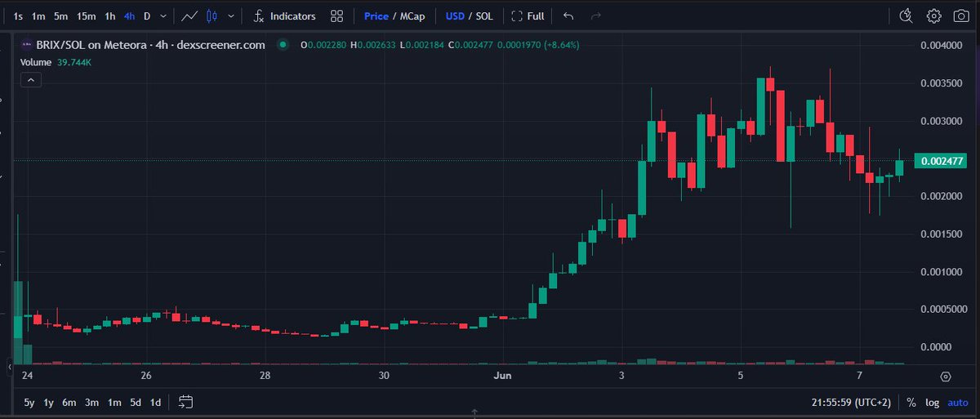Select the 1s timeframe
Image resolution: width=980 pixels, height=419 pixels.
pos(18,16)
